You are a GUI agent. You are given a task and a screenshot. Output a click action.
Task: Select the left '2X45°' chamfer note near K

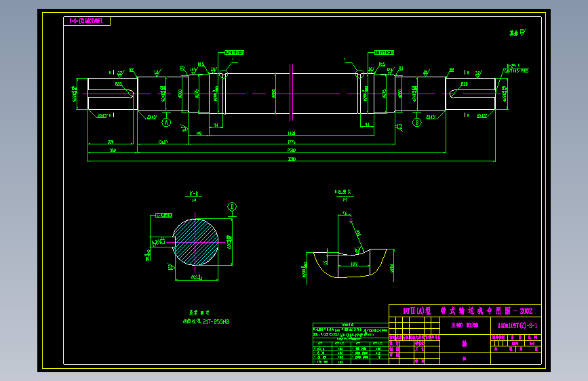point(102,116)
